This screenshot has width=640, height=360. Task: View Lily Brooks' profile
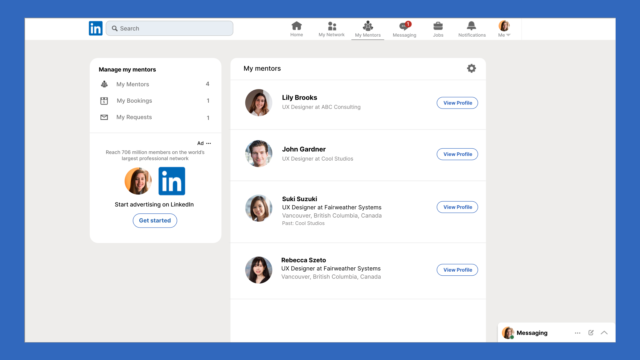457,103
